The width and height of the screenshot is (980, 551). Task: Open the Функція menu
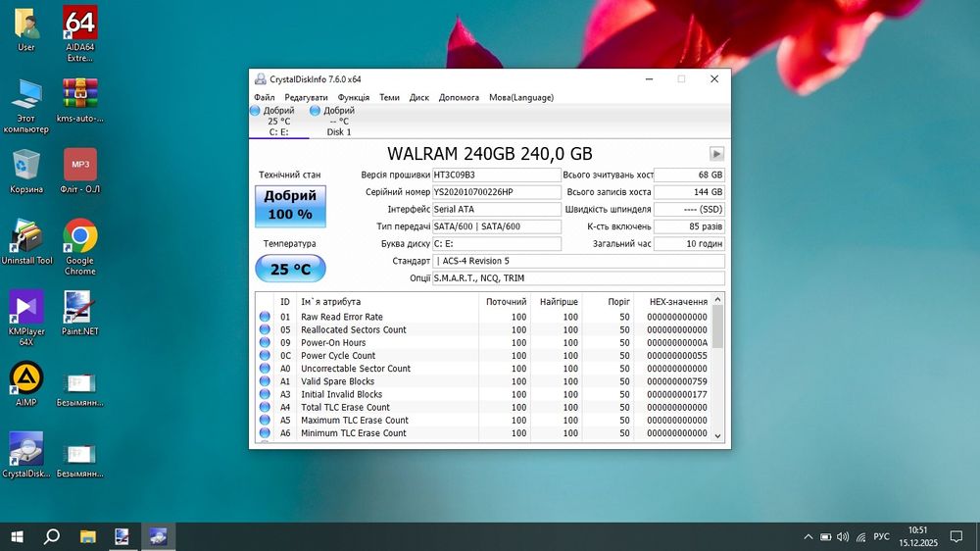[x=354, y=98]
